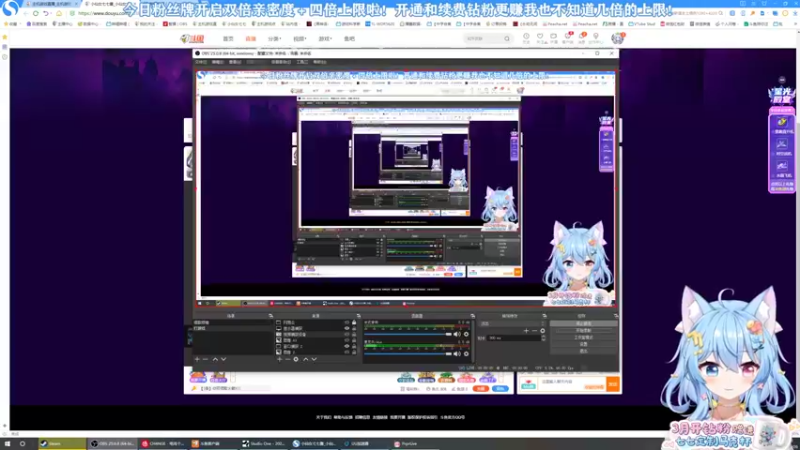
Task: Toggle visibility of the top source row
Action: (347, 322)
